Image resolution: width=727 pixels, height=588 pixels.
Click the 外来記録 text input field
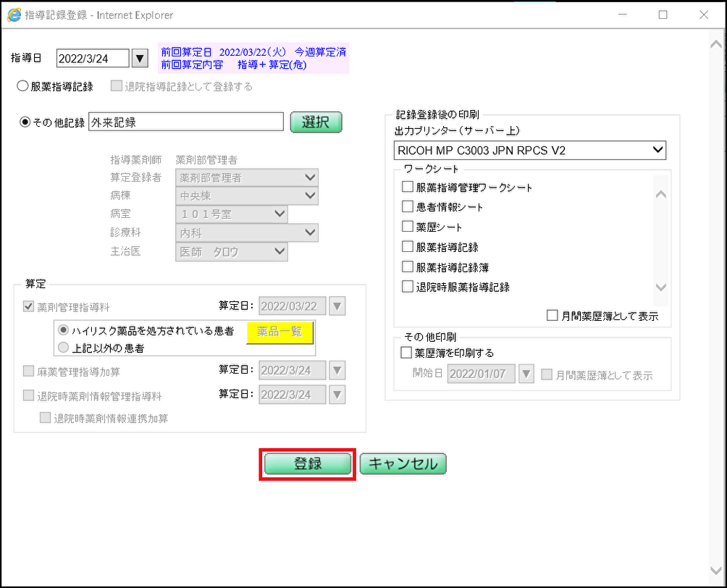coord(185,122)
